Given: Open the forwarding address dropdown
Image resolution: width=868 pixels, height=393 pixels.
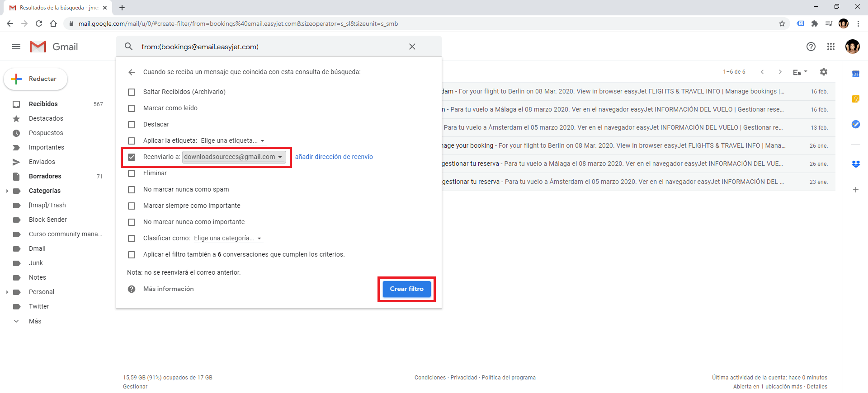Looking at the screenshot, I should pos(234,157).
